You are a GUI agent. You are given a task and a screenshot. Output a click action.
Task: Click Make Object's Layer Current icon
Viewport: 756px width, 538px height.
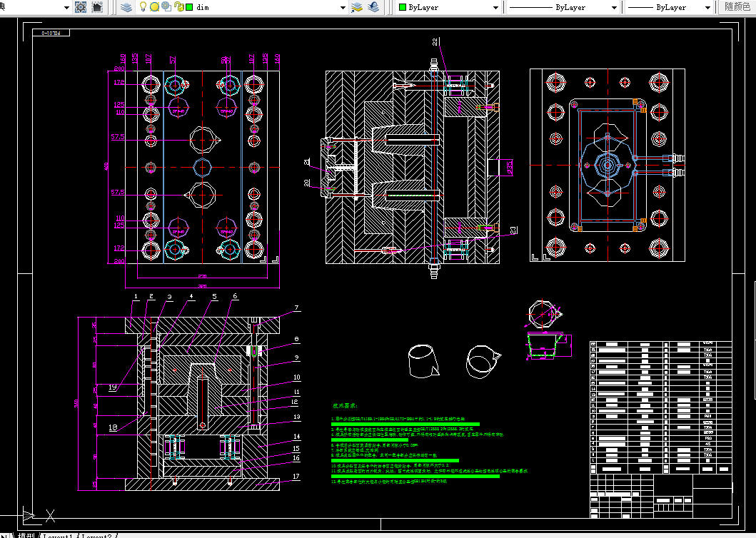(x=357, y=7)
